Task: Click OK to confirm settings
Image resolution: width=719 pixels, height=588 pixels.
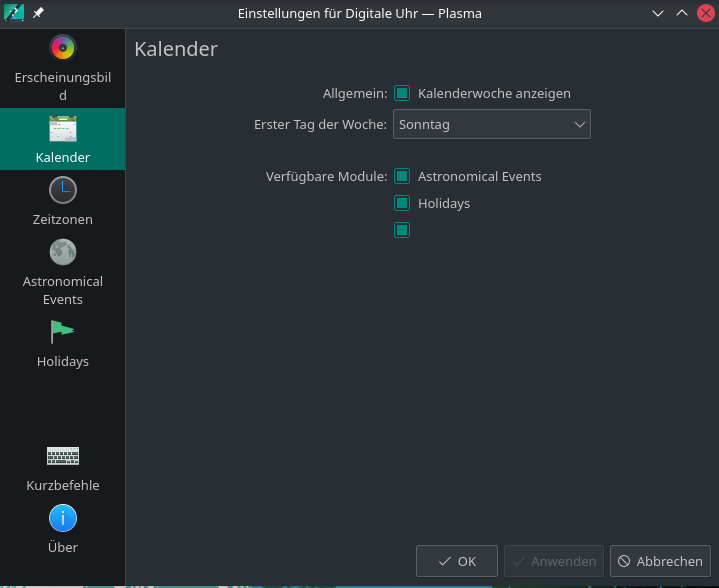Action: [x=457, y=561]
